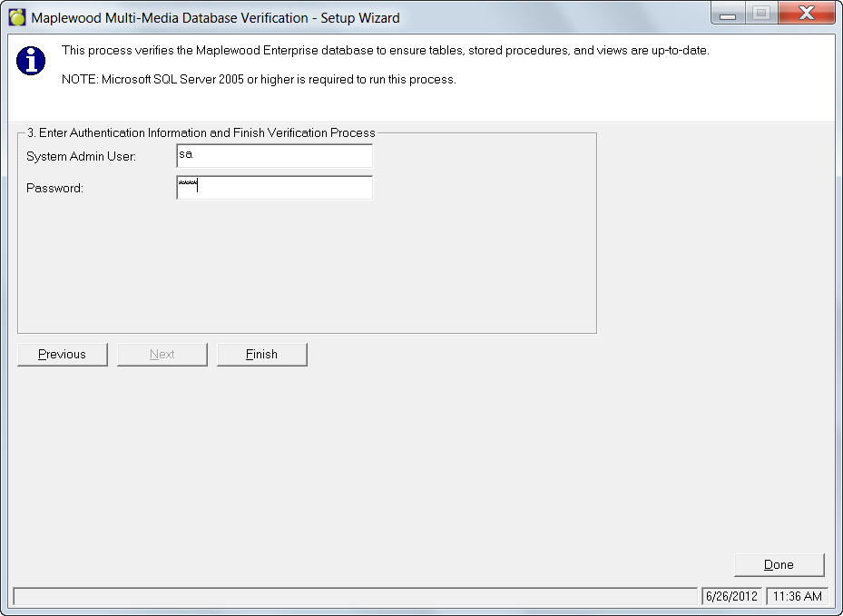Click the window title bar text
843x616 pixels.
coord(215,18)
